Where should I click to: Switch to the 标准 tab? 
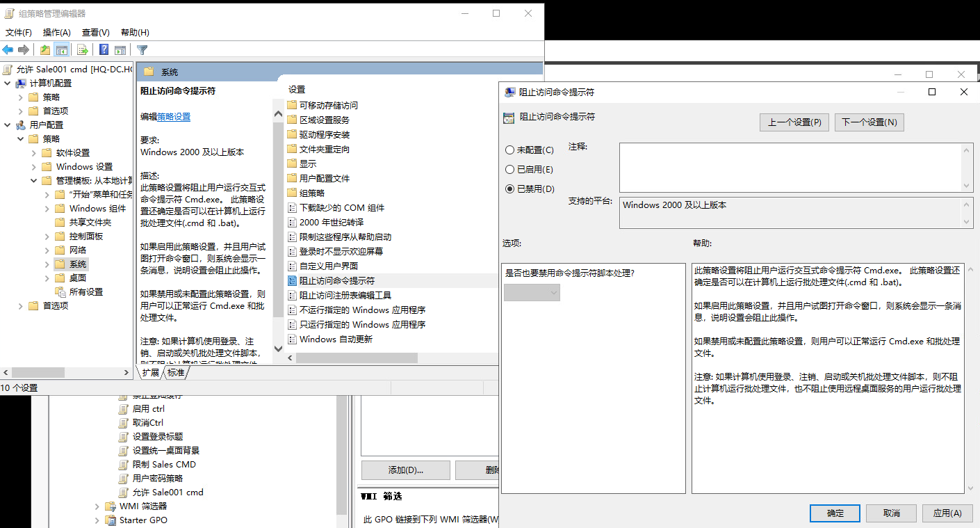point(176,373)
